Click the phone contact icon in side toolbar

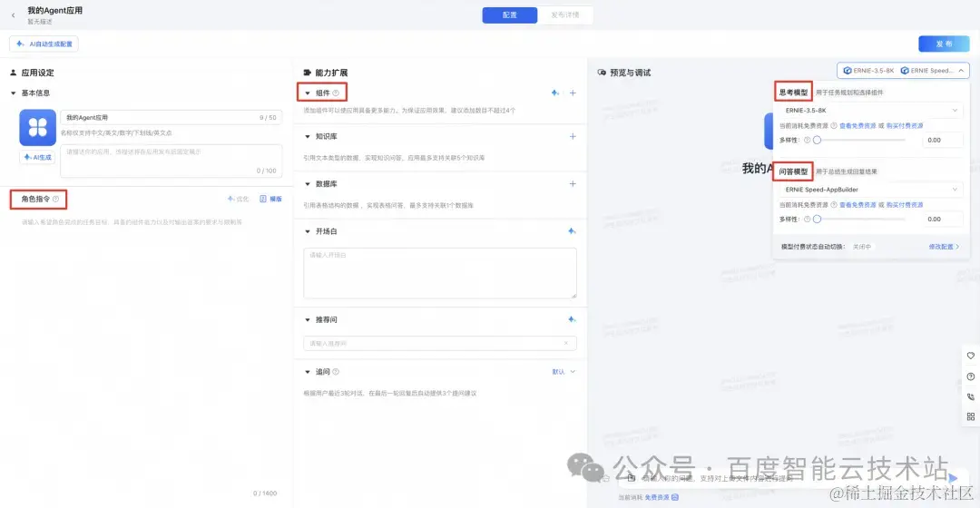[x=971, y=396]
